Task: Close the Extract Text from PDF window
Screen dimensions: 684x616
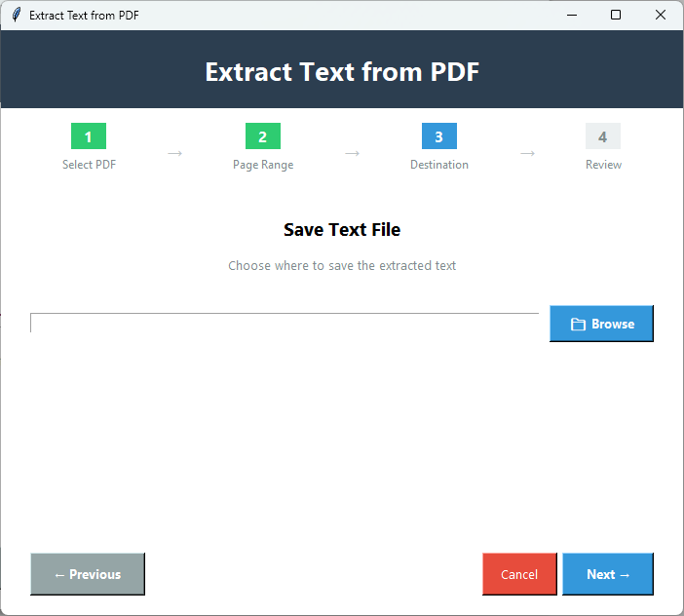Action: point(661,15)
